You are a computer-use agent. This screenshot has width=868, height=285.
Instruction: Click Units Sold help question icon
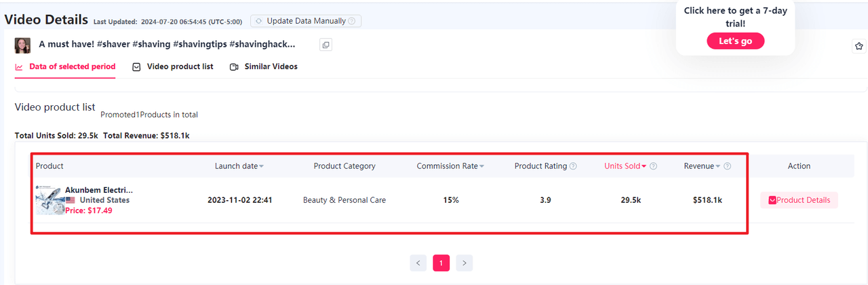coord(653,166)
